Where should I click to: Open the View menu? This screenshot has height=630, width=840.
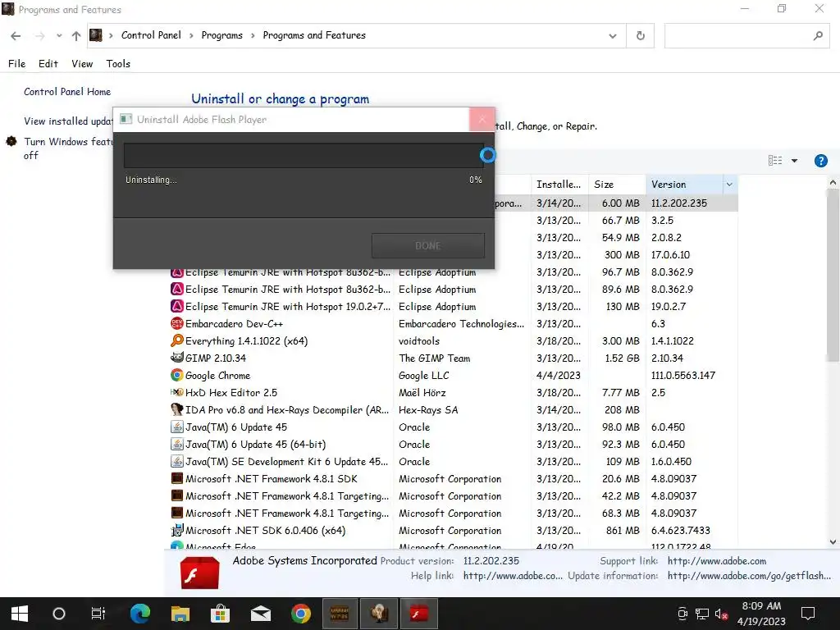tap(82, 64)
